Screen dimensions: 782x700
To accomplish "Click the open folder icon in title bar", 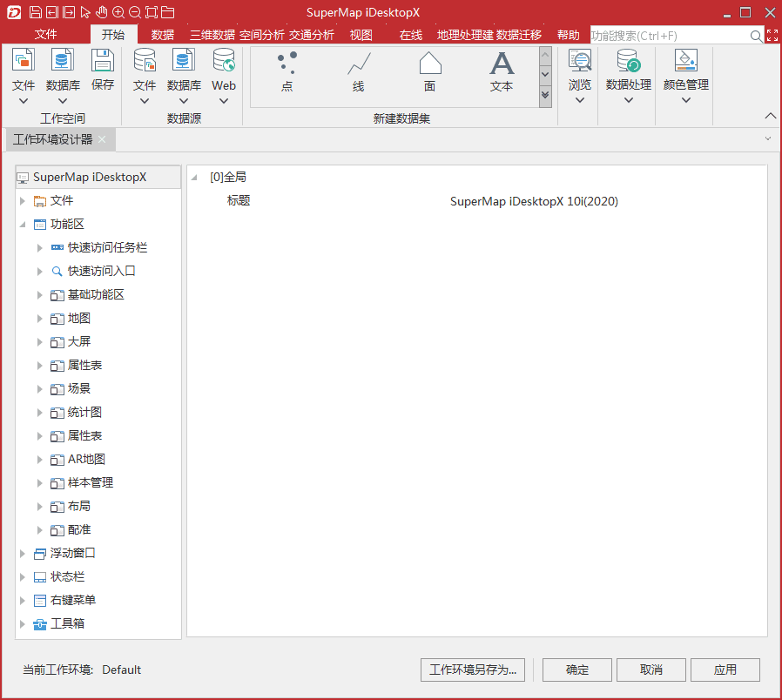I will point(167,12).
